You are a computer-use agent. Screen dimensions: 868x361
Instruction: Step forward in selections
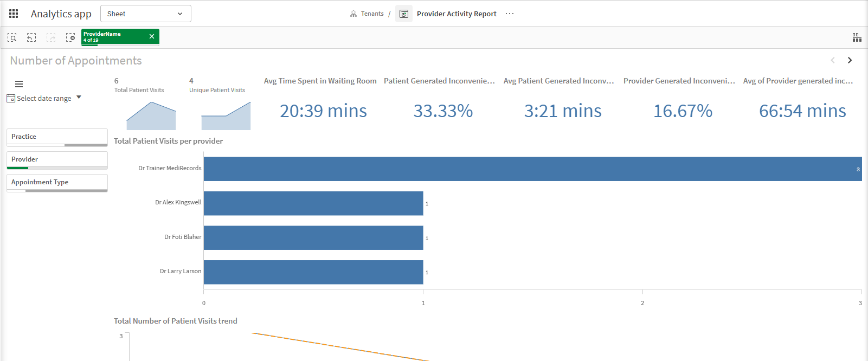tap(51, 37)
